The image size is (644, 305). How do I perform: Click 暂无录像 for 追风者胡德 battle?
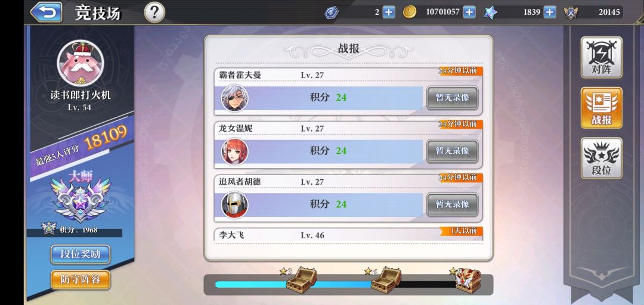click(452, 204)
